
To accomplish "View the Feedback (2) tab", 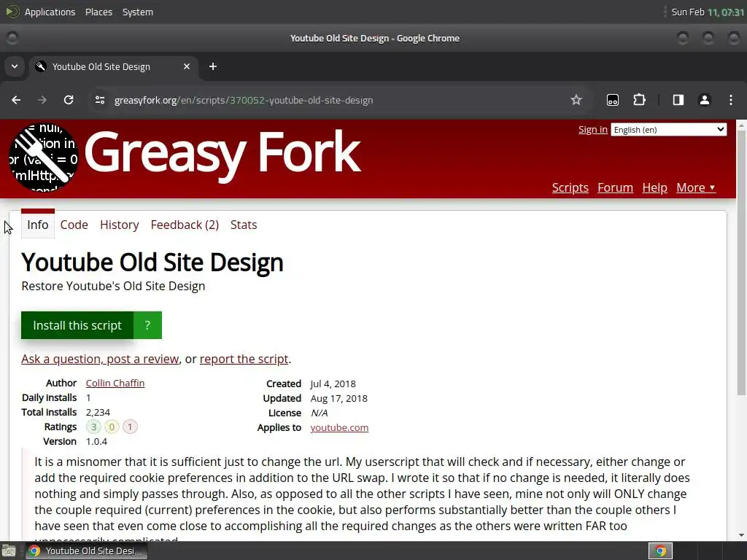I will click(x=185, y=225).
